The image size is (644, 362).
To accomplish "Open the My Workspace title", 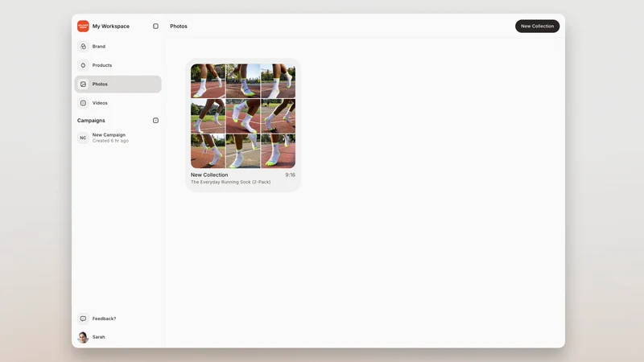I will pos(111,27).
